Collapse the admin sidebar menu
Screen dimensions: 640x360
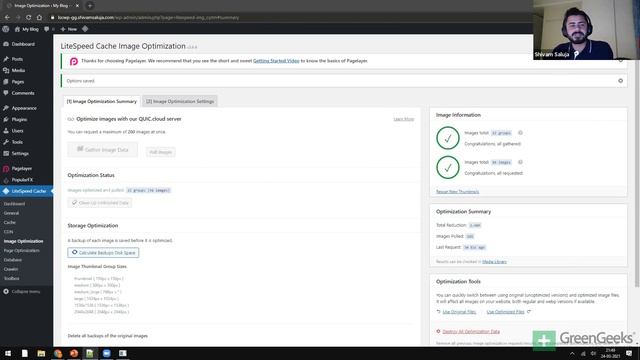[x=22, y=291]
